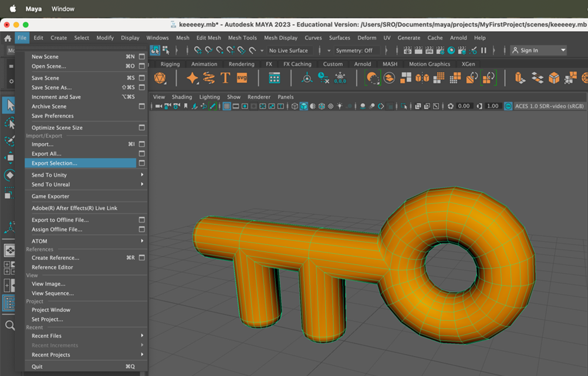Switch to the Rigging shelf tab
Image resolution: width=588 pixels, height=376 pixels.
(170, 64)
